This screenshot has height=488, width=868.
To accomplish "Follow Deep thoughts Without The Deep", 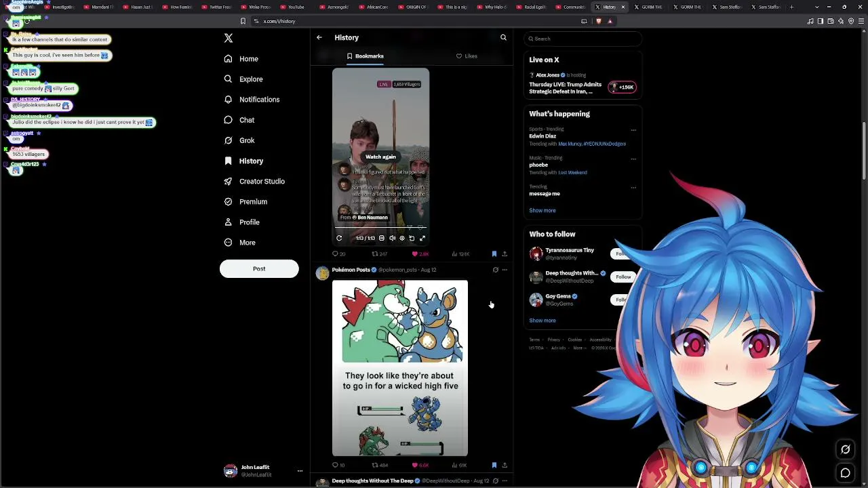I will [623, 277].
